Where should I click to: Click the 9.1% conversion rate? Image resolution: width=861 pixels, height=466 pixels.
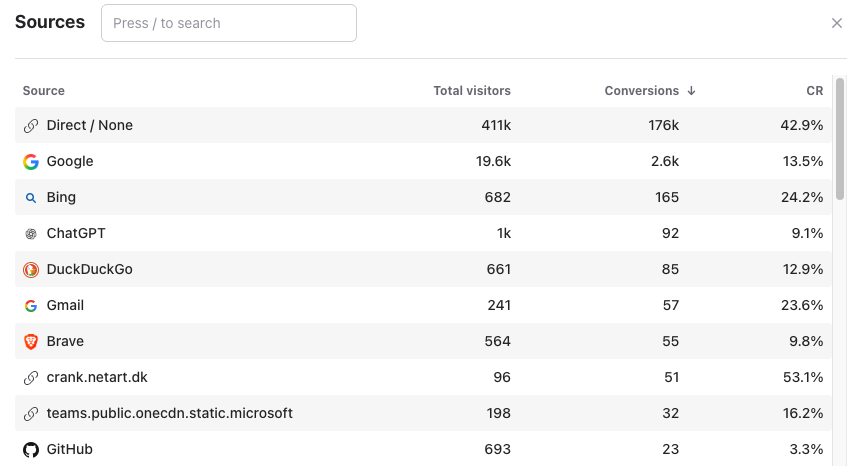click(807, 233)
